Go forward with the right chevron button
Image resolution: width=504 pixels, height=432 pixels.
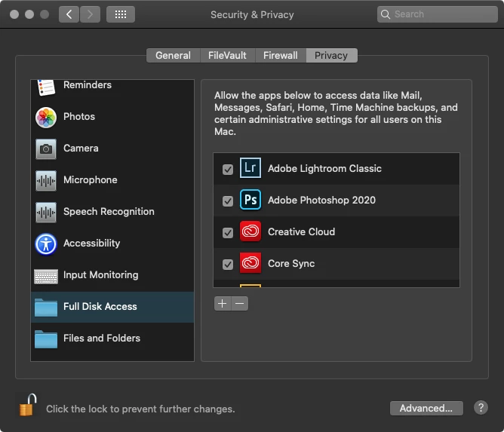pyautogui.click(x=90, y=14)
